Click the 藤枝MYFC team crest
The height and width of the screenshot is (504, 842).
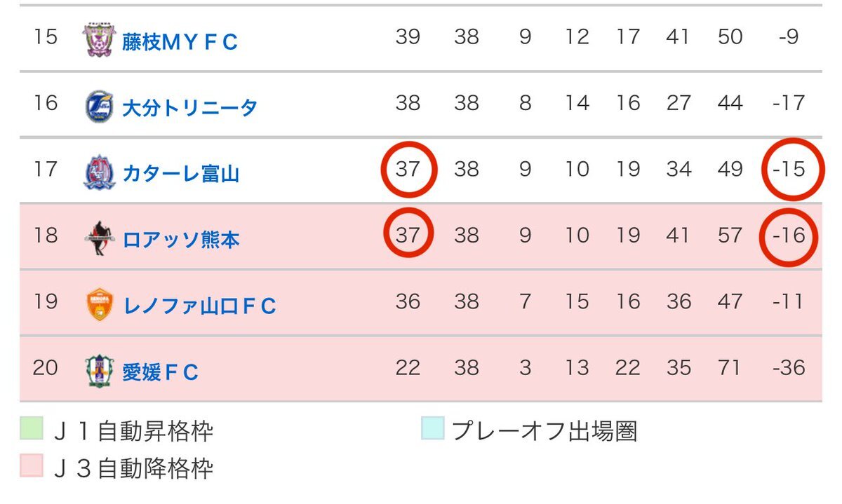click(99, 39)
